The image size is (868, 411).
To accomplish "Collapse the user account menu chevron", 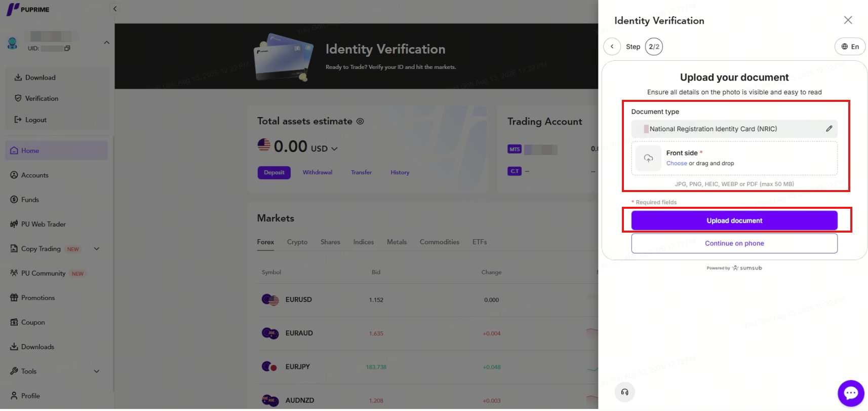I will 106,43.
